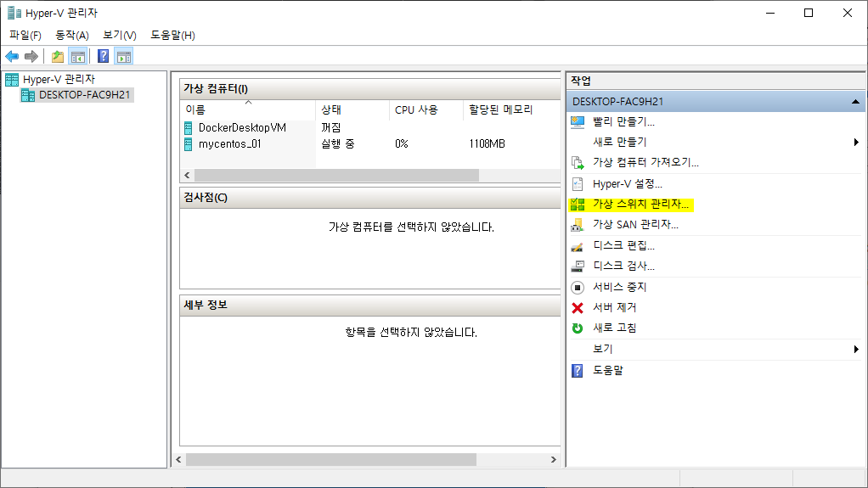
Task: Click 서버 제거 action
Action: (x=614, y=307)
